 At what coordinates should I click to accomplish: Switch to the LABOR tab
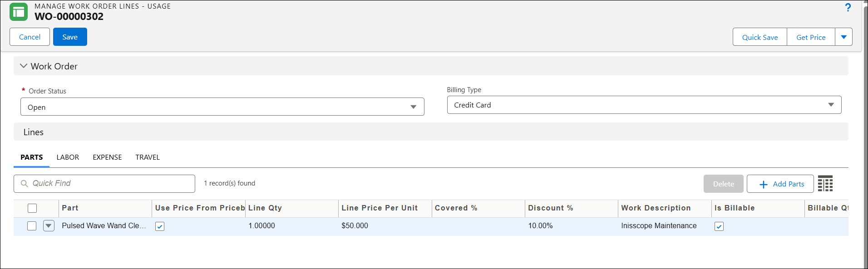tap(68, 157)
